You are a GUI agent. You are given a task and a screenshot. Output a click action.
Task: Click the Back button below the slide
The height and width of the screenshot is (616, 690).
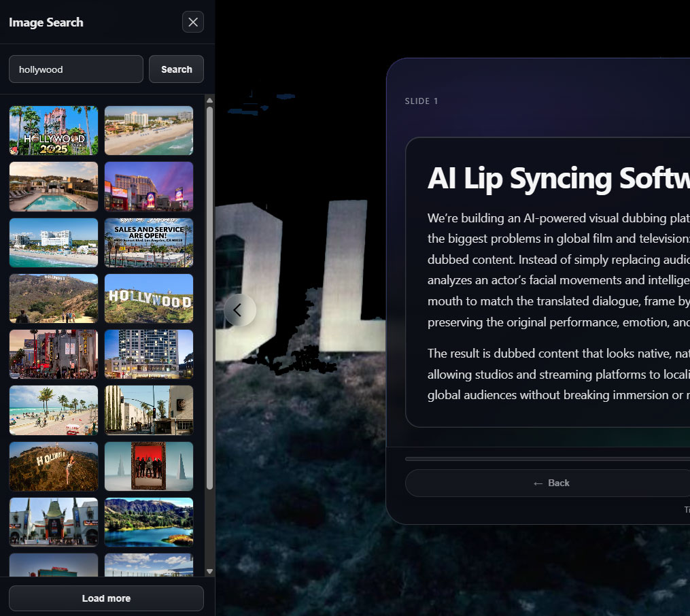(551, 483)
